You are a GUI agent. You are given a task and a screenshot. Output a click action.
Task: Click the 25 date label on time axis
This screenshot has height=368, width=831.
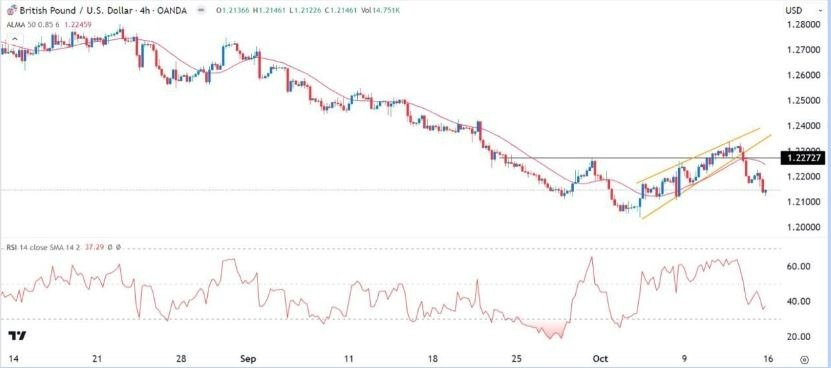[x=517, y=358]
